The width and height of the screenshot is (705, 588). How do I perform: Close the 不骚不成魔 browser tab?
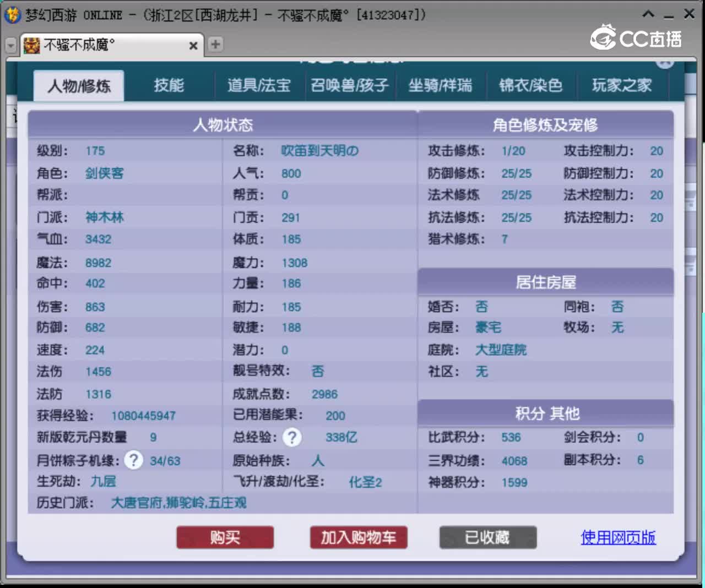tap(193, 46)
